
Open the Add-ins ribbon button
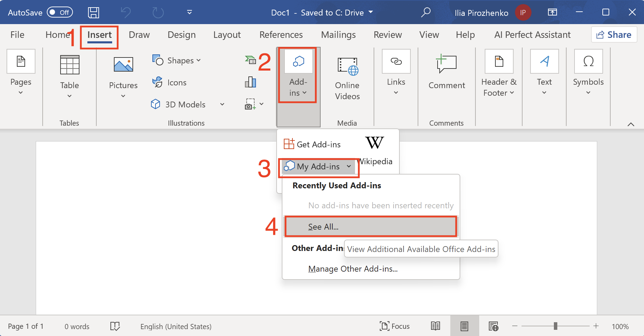tap(298, 74)
